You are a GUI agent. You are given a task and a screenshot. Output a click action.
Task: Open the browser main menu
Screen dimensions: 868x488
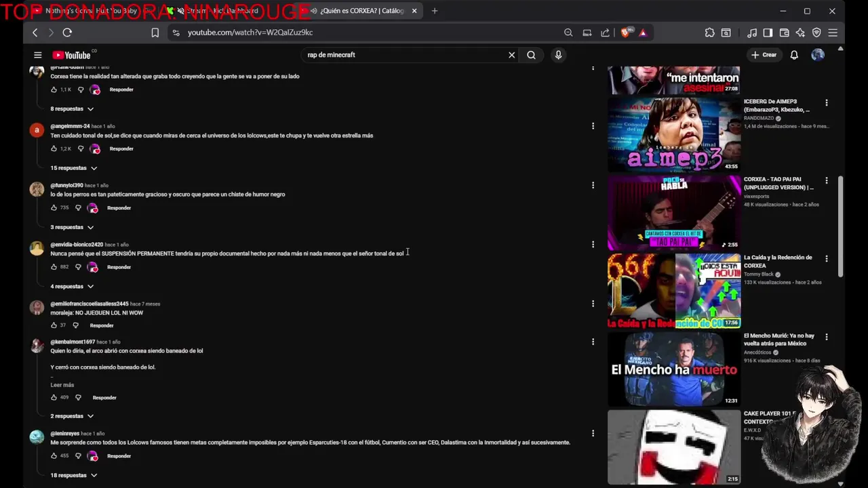tap(833, 33)
